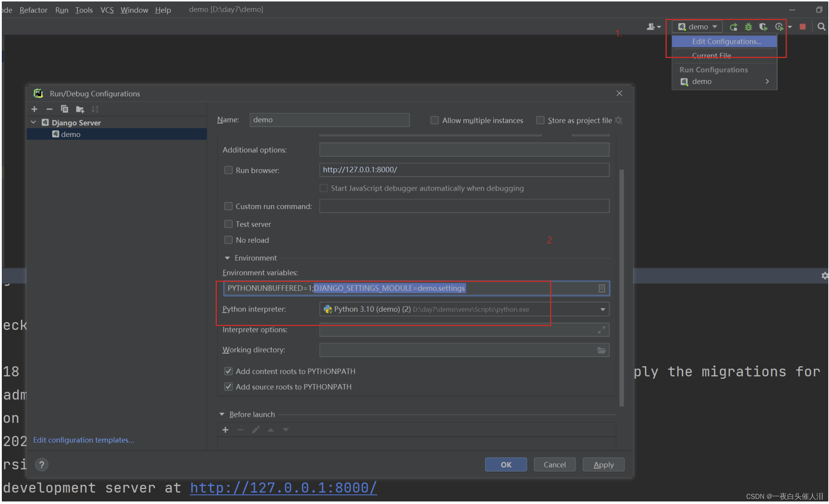
Task: Browse working directory folder icon
Action: [x=601, y=350]
